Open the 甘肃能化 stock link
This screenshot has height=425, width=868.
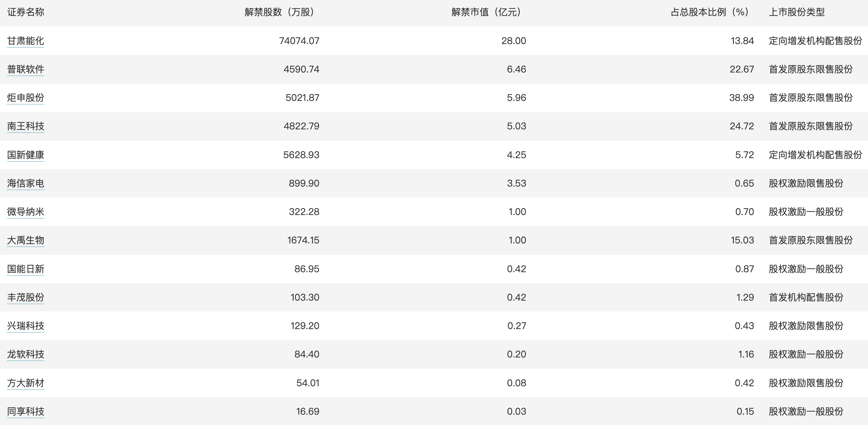click(x=26, y=41)
